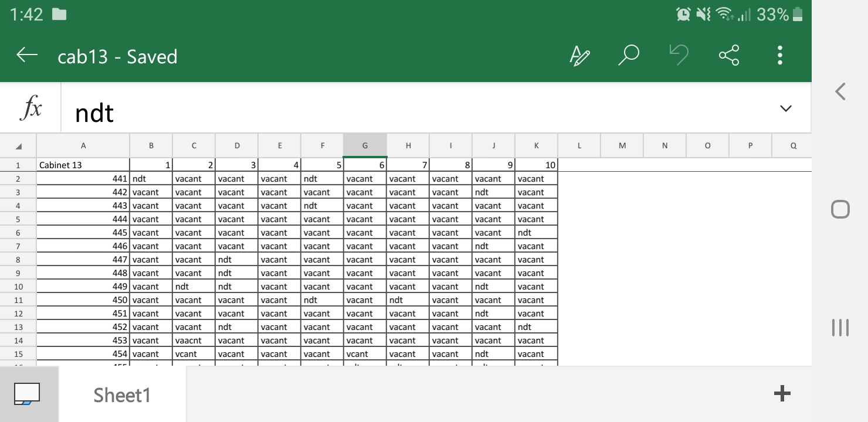Collapse the side panel edge chevron

click(x=840, y=91)
